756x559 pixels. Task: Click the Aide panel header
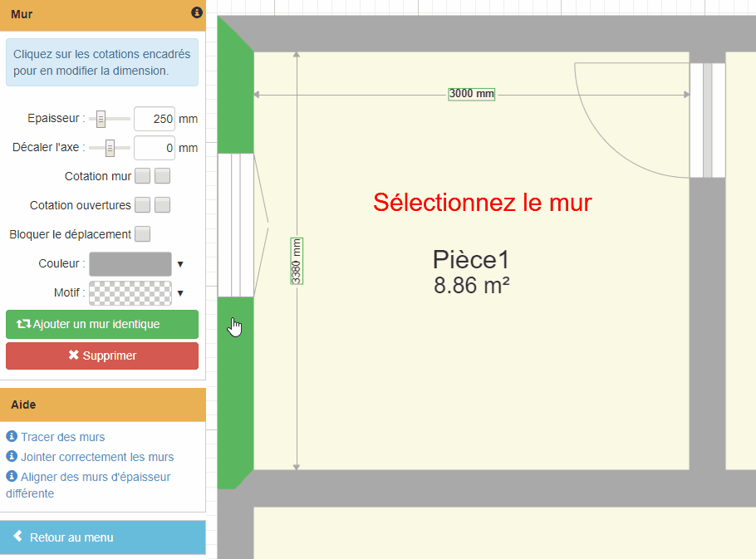(x=102, y=405)
